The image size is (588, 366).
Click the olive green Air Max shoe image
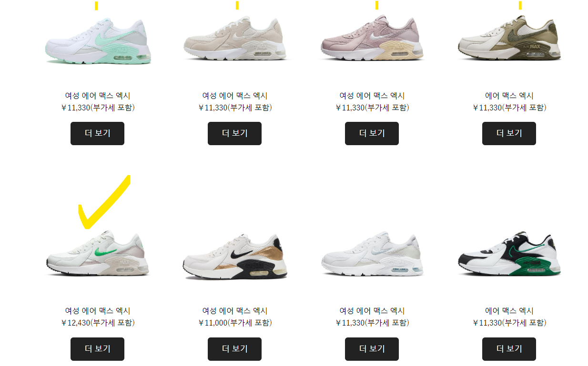pyautogui.click(x=509, y=38)
